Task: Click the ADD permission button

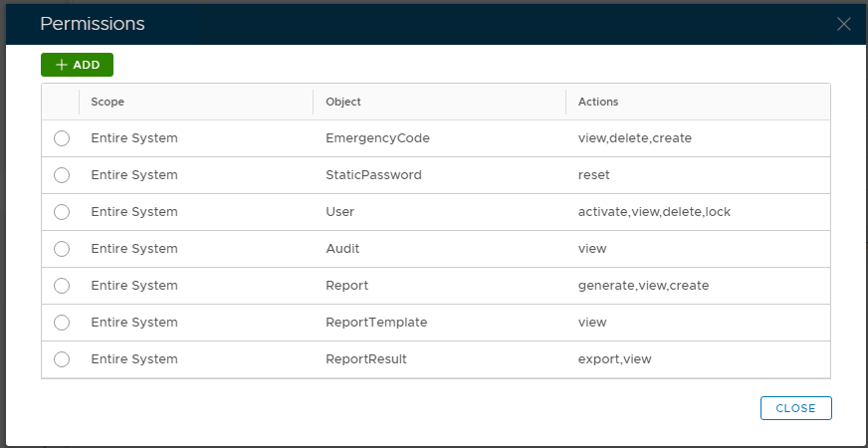Action: (x=78, y=65)
